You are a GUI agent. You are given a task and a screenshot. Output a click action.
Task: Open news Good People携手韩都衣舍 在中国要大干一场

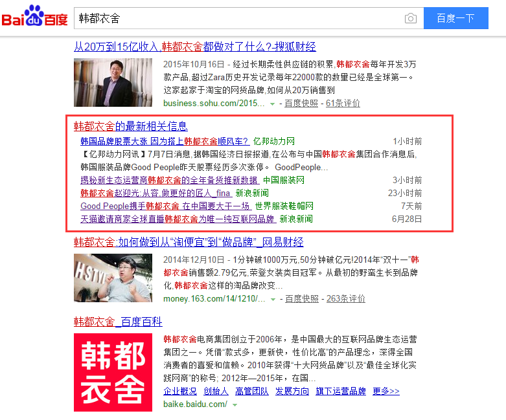166,206
